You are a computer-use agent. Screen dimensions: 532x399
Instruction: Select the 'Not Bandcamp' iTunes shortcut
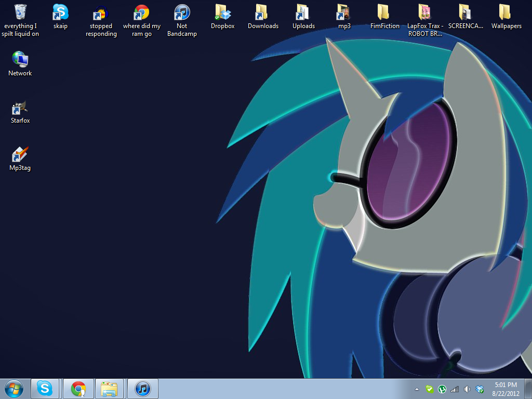(x=182, y=12)
